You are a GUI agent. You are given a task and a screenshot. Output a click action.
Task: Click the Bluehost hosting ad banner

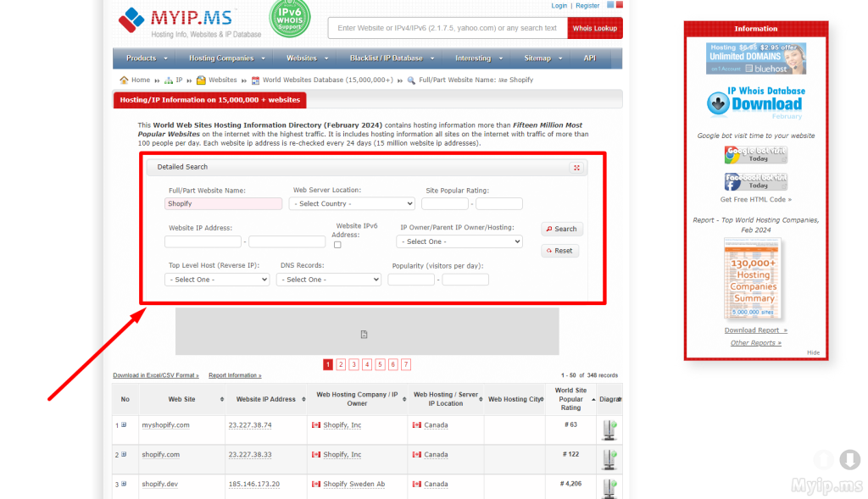(755, 58)
